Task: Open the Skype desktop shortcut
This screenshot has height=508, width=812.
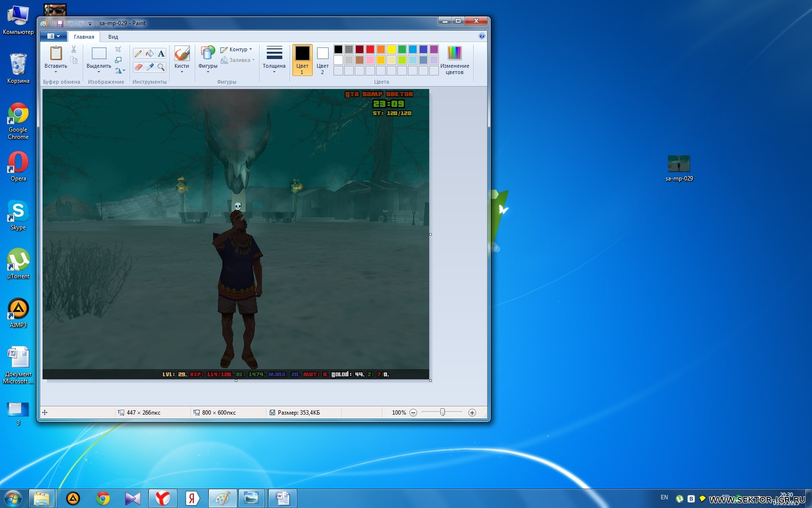Action: [x=18, y=215]
